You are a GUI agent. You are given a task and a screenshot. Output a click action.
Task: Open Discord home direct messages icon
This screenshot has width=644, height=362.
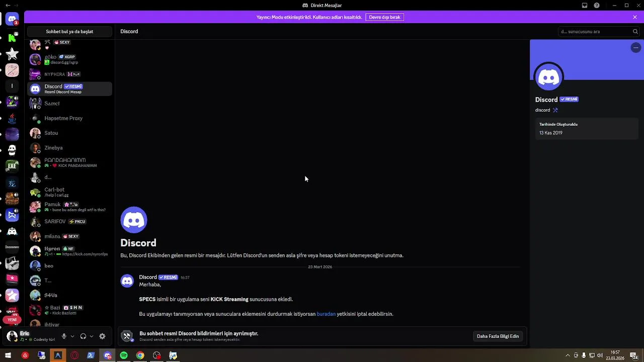coord(12,20)
